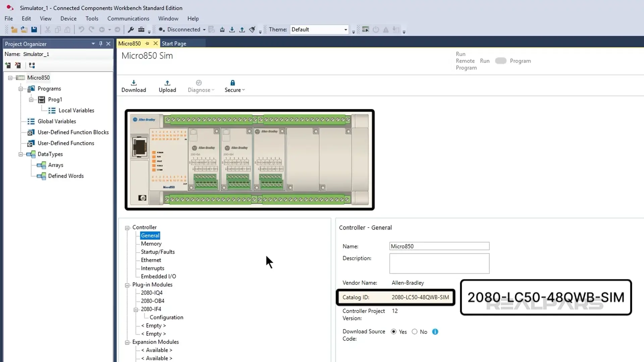Image resolution: width=644 pixels, height=362 pixels.
Task: Switch to the Start Page tab
Action: click(174, 44)
